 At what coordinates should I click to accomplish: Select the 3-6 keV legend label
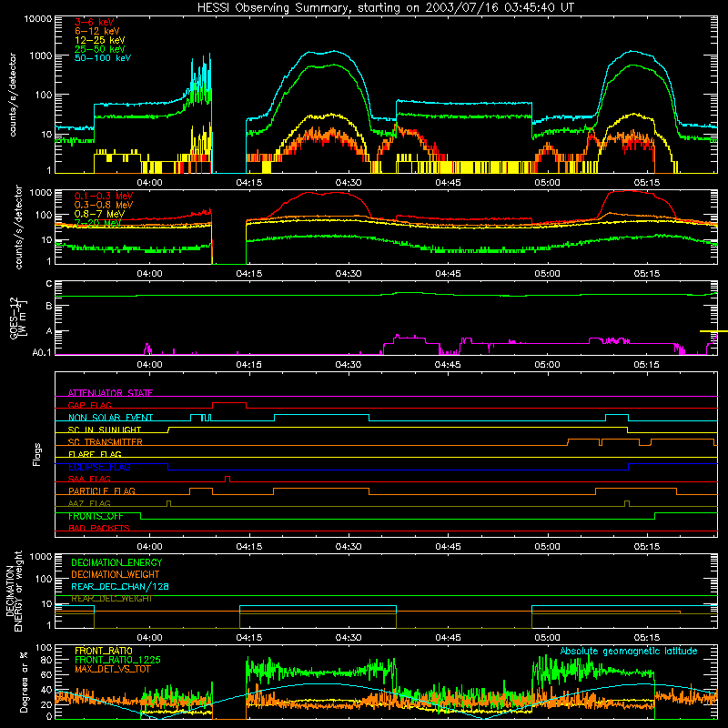[x=95, y=22]
